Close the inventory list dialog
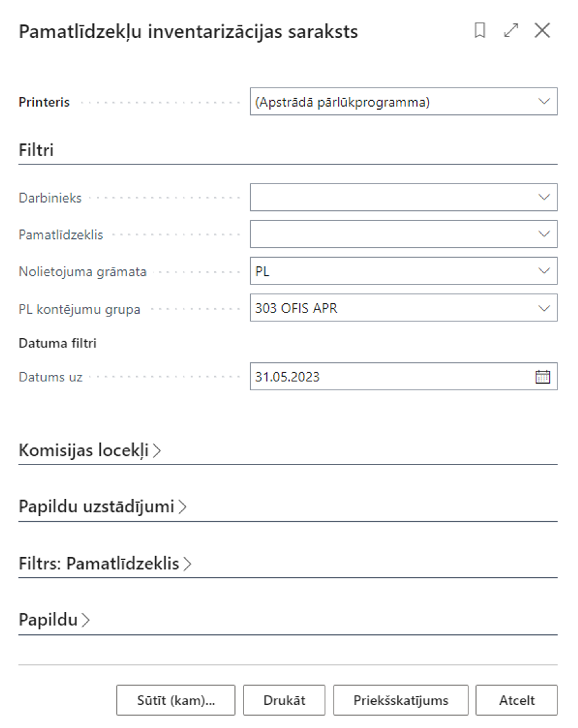Viewport: 578px width, 728px height. (542, 31)
